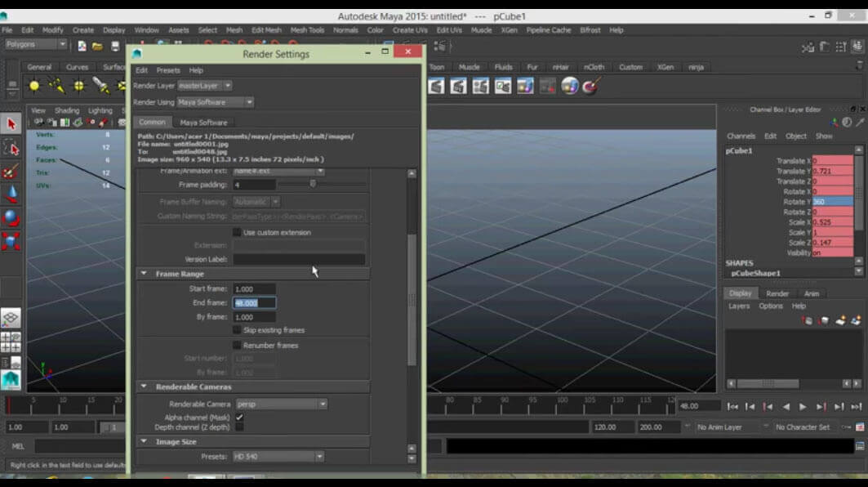The height and width of the screenshot is (487, 868).
Task: Click the Start frame input field
Action: point(254,288)
